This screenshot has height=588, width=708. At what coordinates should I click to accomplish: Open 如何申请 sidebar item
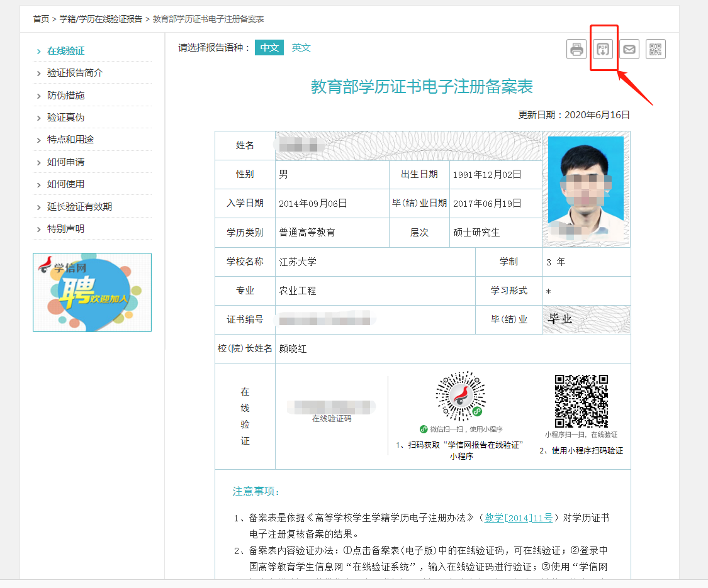click(66, 162)
